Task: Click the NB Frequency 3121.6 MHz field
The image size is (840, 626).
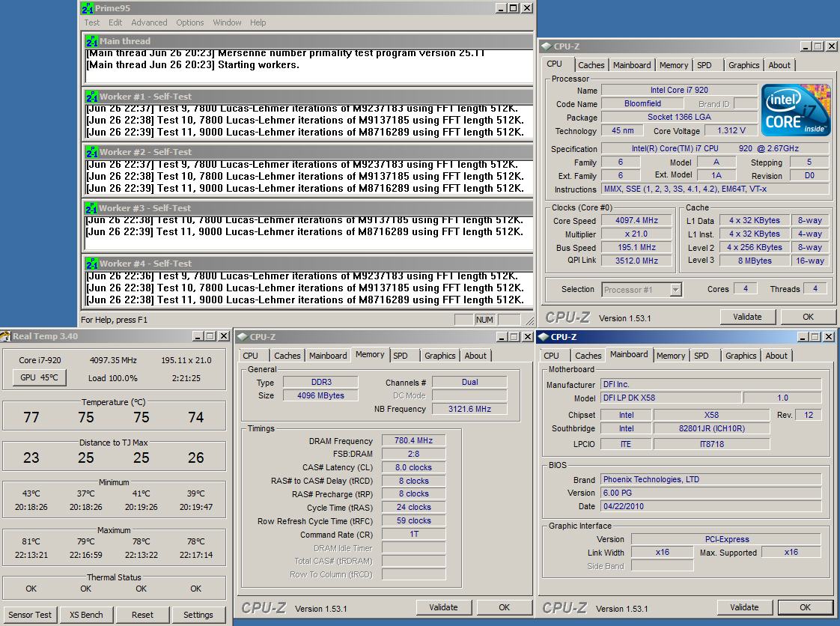Action: pyautogui.click(x=469, y=409)
